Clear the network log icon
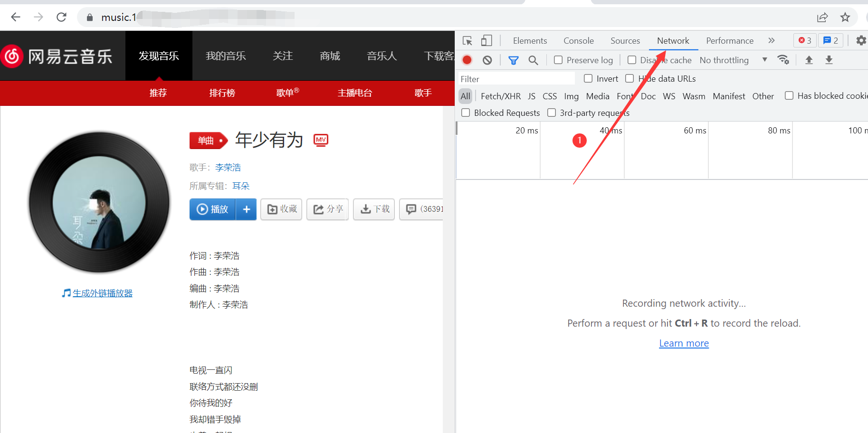Viewport: 868px width, 433px height. [487, 60]
